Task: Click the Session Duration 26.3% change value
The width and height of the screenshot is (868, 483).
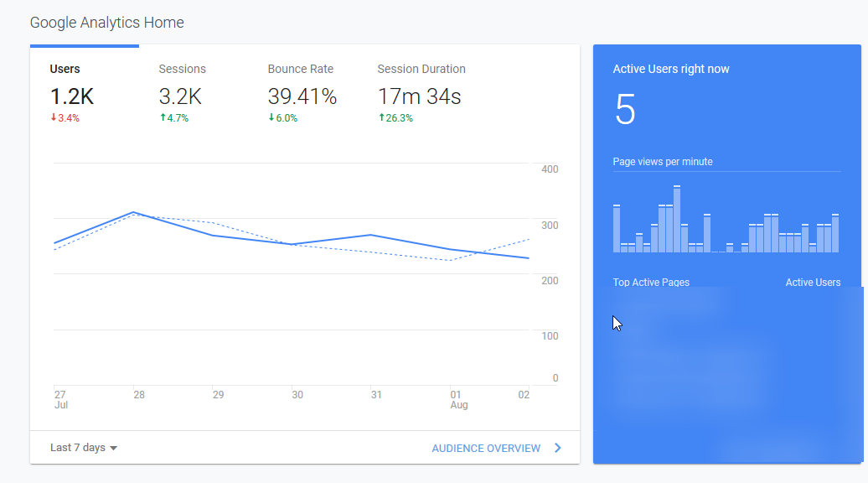Action: pos(395,118)
